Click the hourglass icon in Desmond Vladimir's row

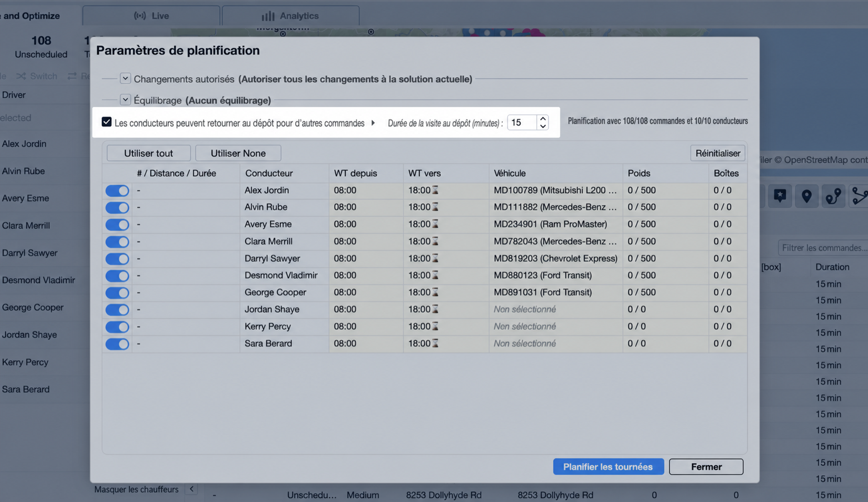coord(435,275)
